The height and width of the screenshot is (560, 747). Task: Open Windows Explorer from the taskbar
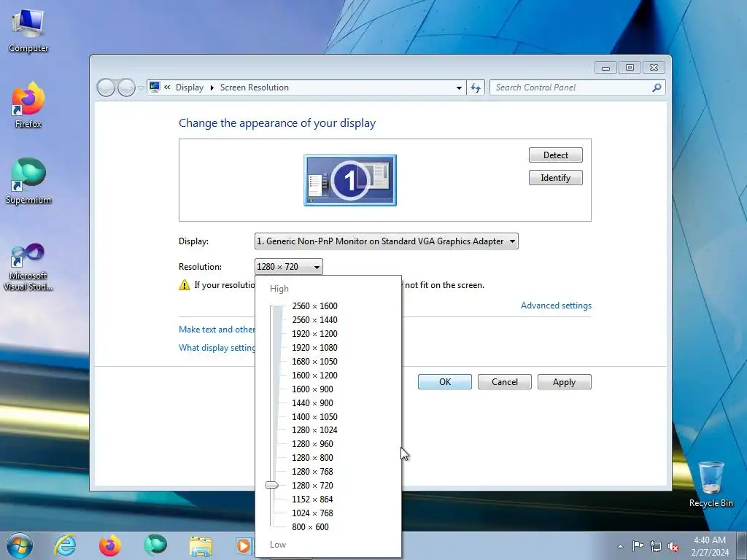point(201,546)
